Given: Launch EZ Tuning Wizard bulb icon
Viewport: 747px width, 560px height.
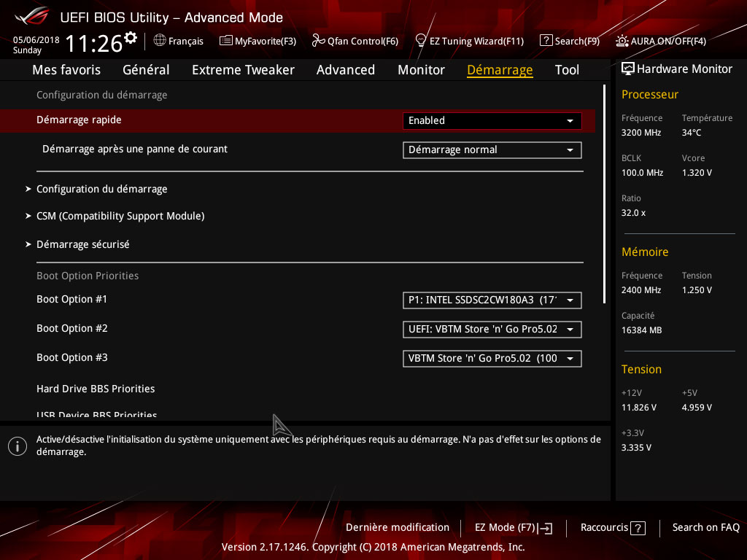Looking at the screenshot, I should point(421,41).
